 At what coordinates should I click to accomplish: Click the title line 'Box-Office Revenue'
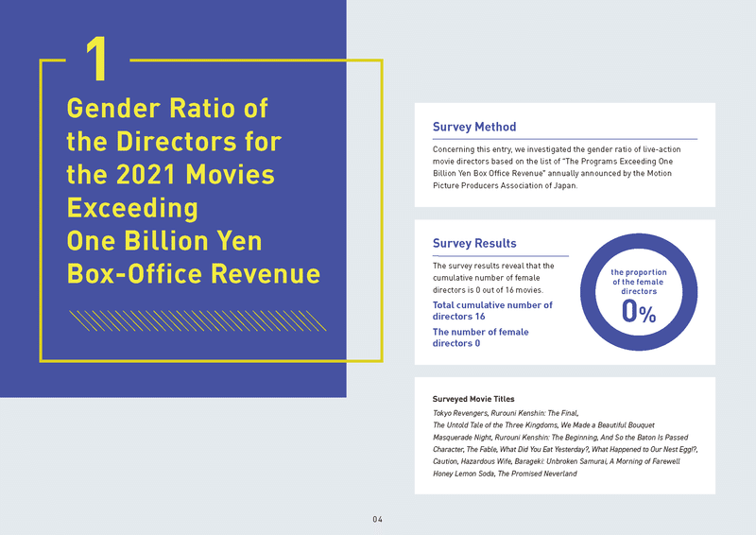194,273
